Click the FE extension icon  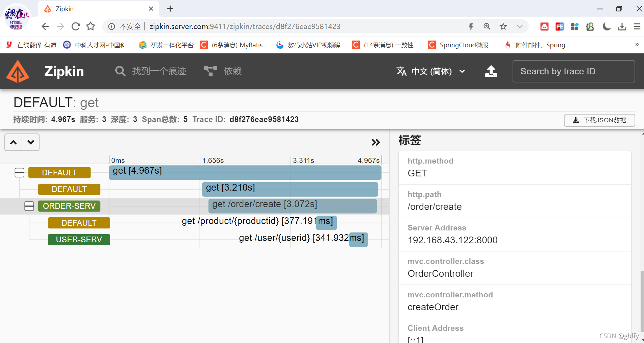click(560, 26)
